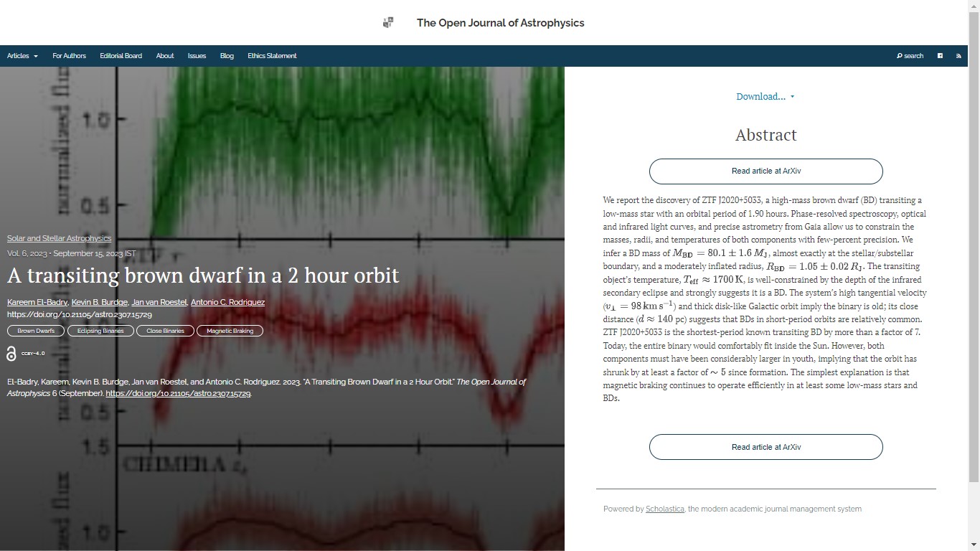
Task: Click The Open Journal of Astrophysics title
Action: pos(500,23)
